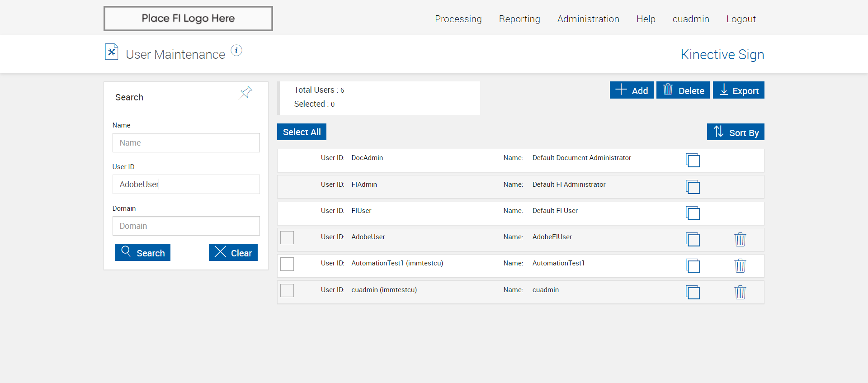Check the AdobeUser row checkbox
Screen dimensions: 868x383
287,237
